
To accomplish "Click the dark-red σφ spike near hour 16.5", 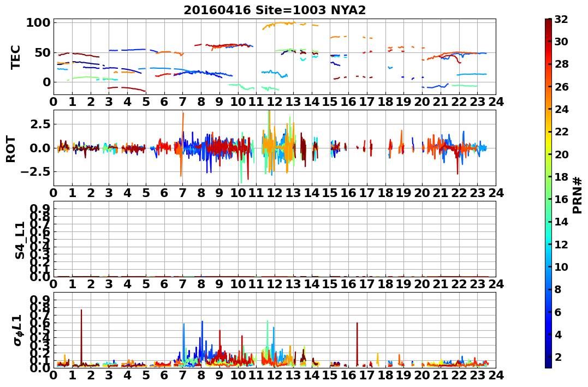I will click(x=357, y=343).
